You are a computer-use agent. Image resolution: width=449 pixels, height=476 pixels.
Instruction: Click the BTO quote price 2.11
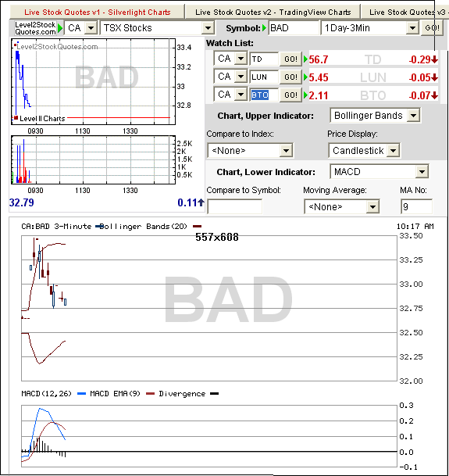click(319, 95)
